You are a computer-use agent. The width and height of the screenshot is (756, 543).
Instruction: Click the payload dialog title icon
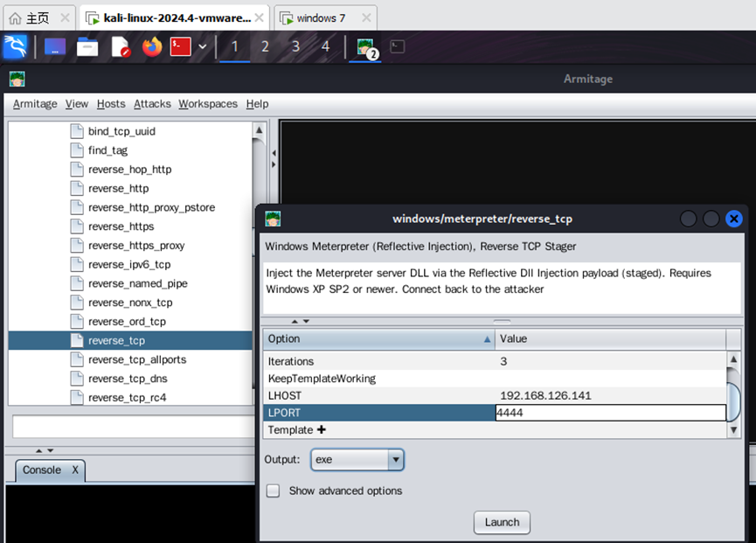pos(273,219)
